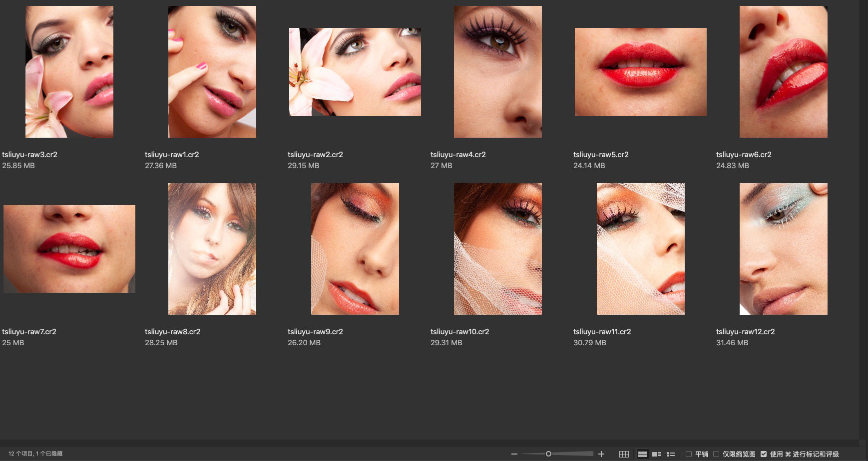Click the lock thumbnail grid icon
The height and width of the screenshot is (461, 868).
tap(624, 454)
